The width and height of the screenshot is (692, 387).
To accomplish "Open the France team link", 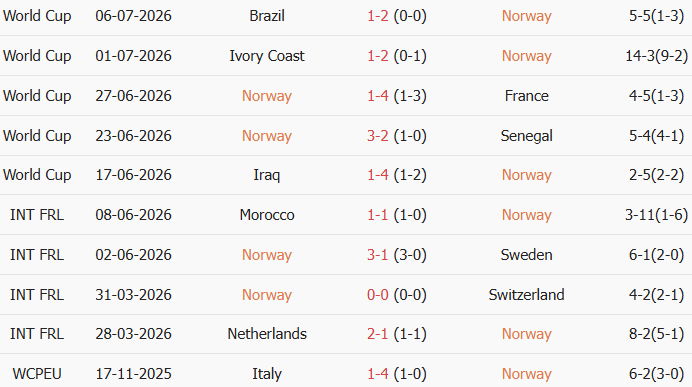I will [527, 96].
